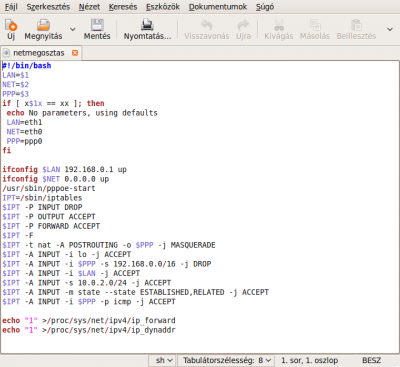The width and height of the screenshot is (400, 367).
Task: Open the Fájl menu
Action: pyautogui.click(x=11, y=7)
